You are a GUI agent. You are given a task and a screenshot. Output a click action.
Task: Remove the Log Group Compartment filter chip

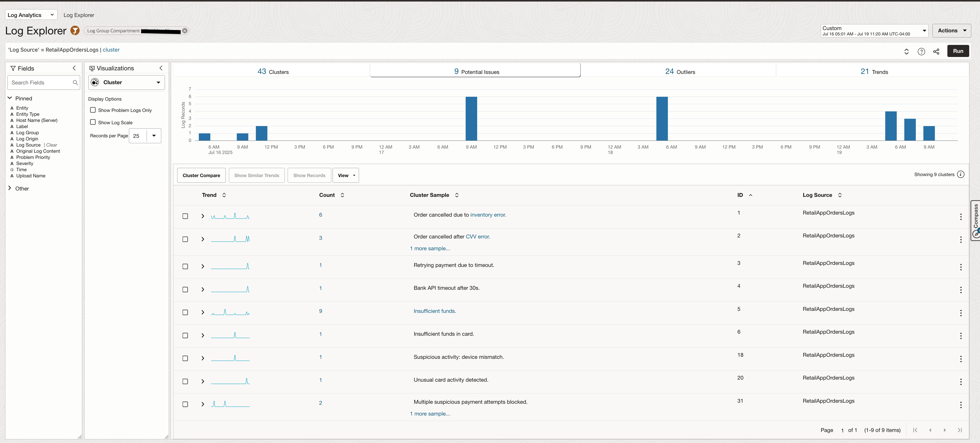[x=184, y=31]
